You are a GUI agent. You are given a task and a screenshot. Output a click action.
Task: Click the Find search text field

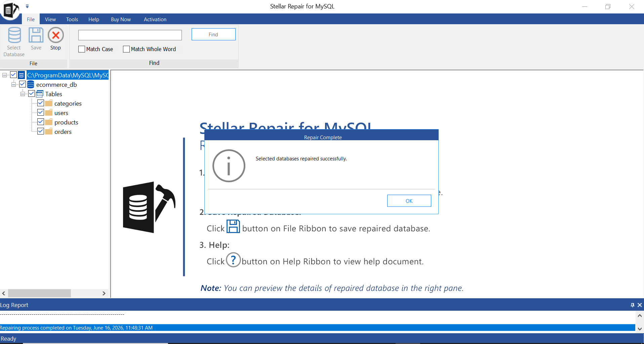coord(130,35)
